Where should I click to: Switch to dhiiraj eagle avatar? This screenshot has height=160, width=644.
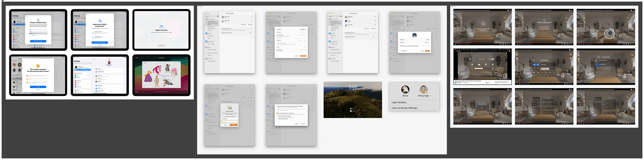click(405, 89)
